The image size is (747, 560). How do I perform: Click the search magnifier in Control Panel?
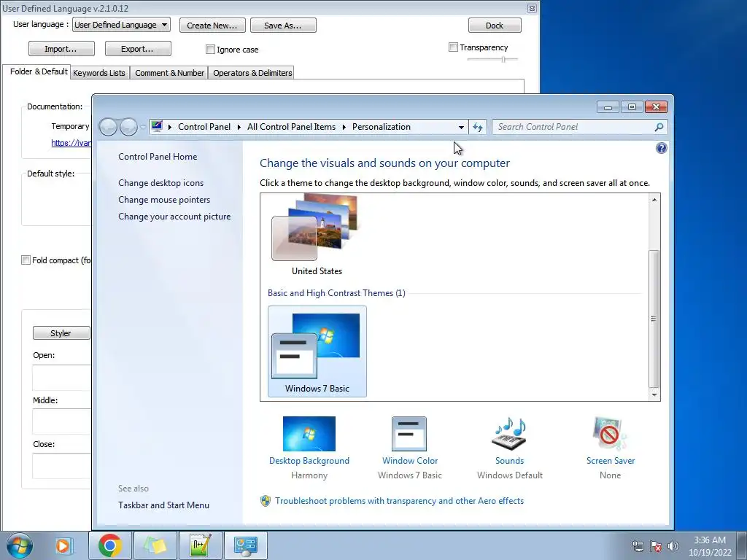(659, 127)
